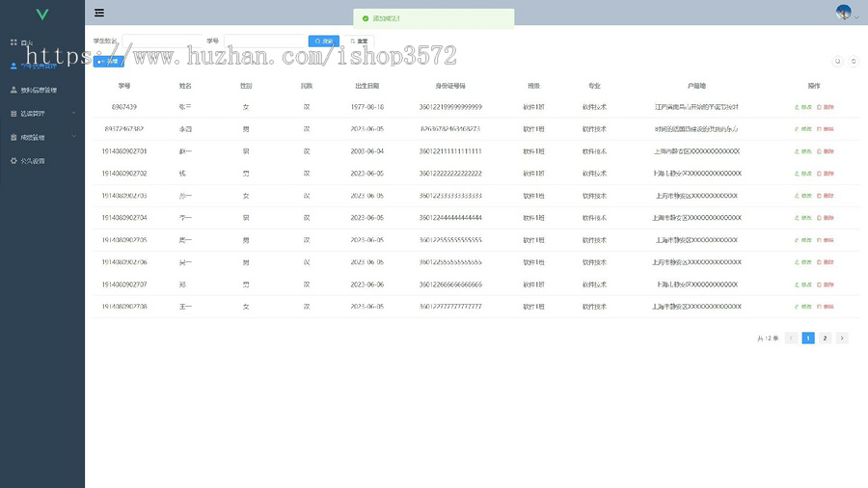868x488 pixels.
Task: Click birth date cell 1977-08-18
Action: [x=367, y=107]
